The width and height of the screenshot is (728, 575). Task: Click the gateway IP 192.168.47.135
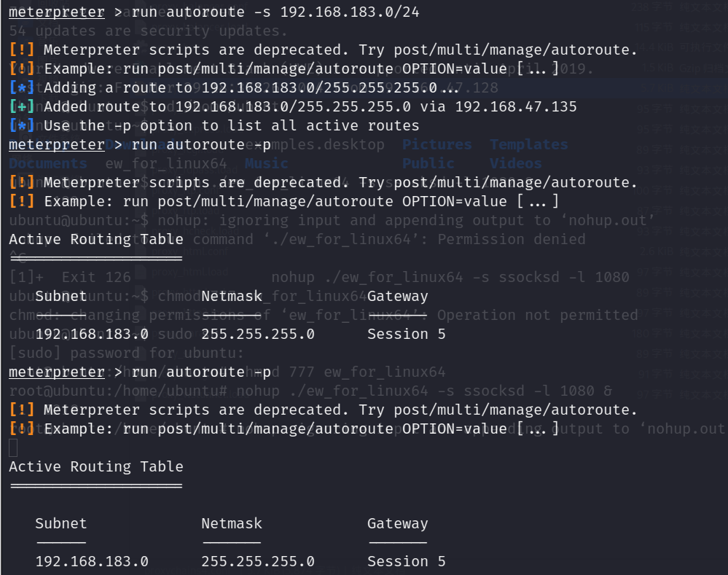pos(515,107)
